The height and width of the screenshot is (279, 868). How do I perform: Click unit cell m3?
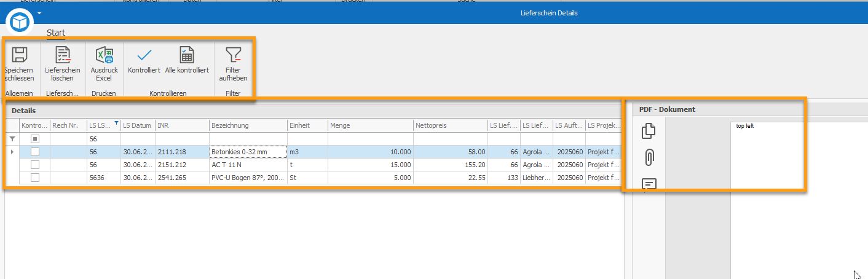[307, 152]
